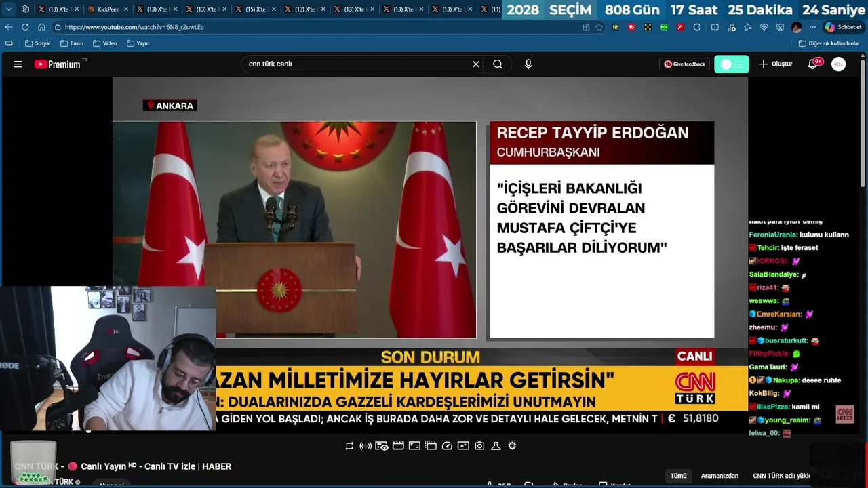Open the yellow arrows extension icon
The image size is (868, 488).
tap(648, 27)
